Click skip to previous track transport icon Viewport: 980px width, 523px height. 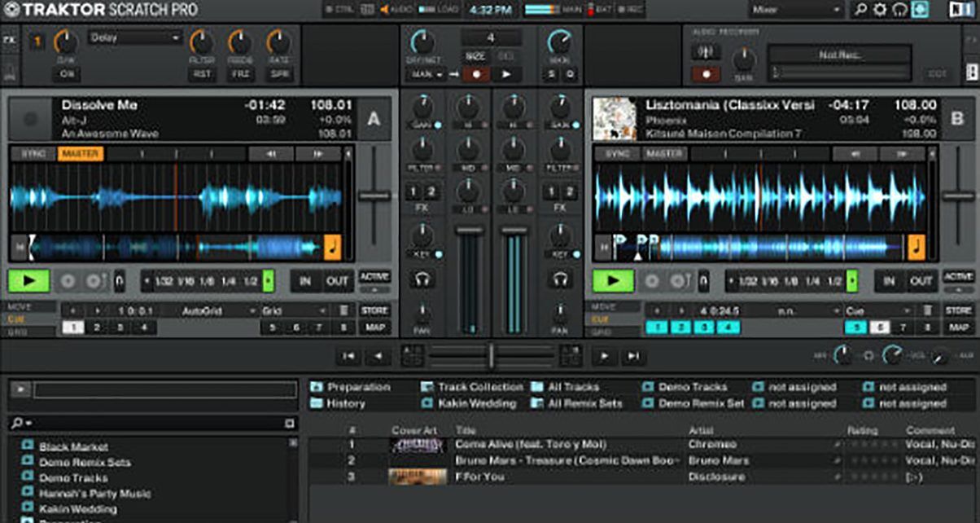[348, 356]
